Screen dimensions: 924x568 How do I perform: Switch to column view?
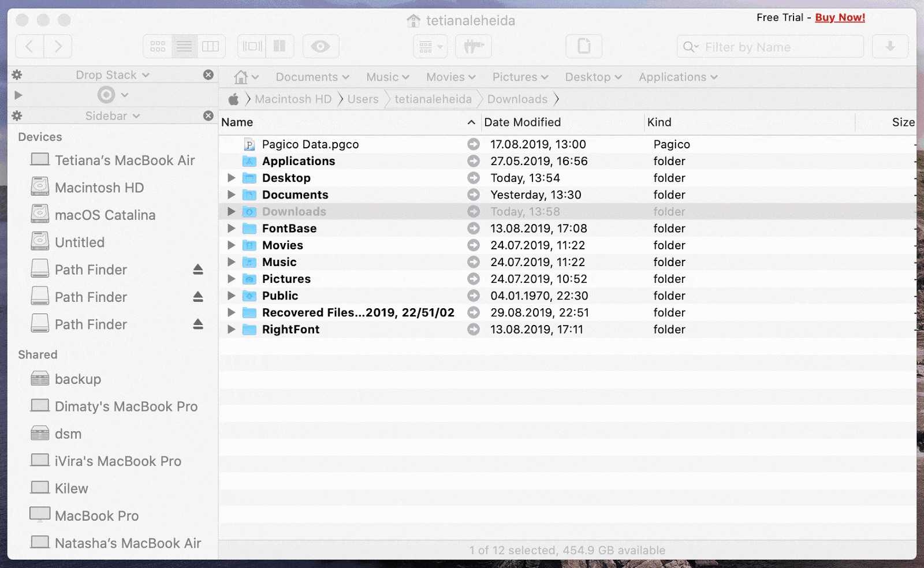pyautogui.click(x=211, y=46)
